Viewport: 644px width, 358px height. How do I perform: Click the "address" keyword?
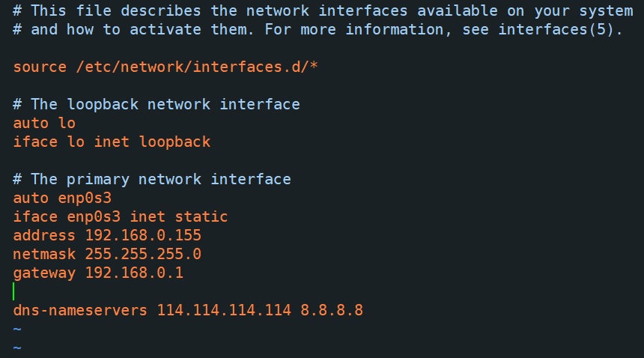pyautogui.click(x=44, y=235)
